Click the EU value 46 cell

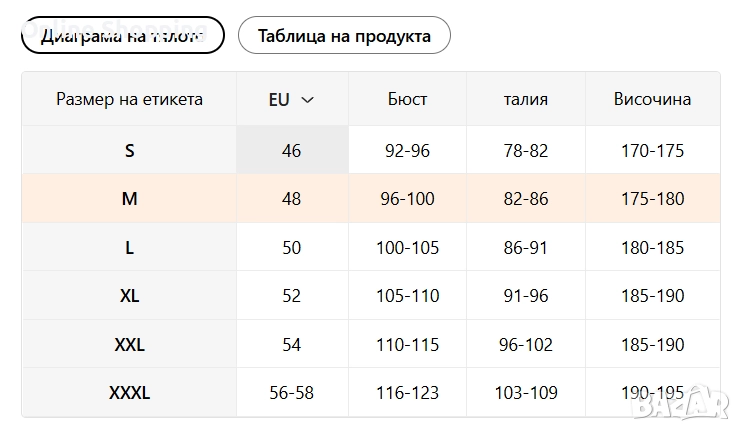click(x=292, y=151)
